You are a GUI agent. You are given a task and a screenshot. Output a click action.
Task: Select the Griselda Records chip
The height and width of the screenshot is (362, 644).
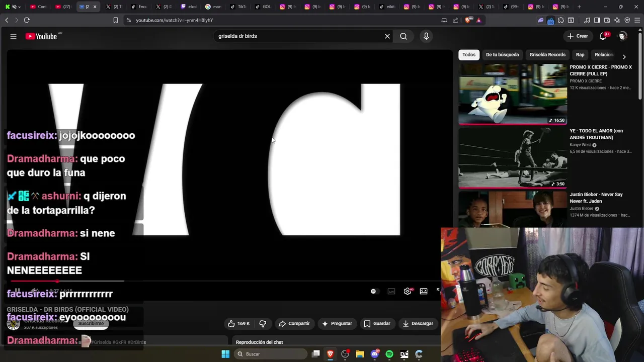coord(547,55)
